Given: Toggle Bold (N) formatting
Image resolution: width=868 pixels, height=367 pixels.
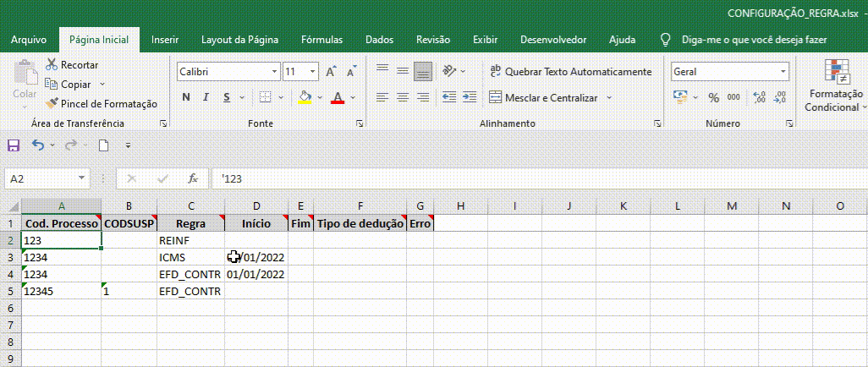Looking at the screenshot, I should 186,97.
